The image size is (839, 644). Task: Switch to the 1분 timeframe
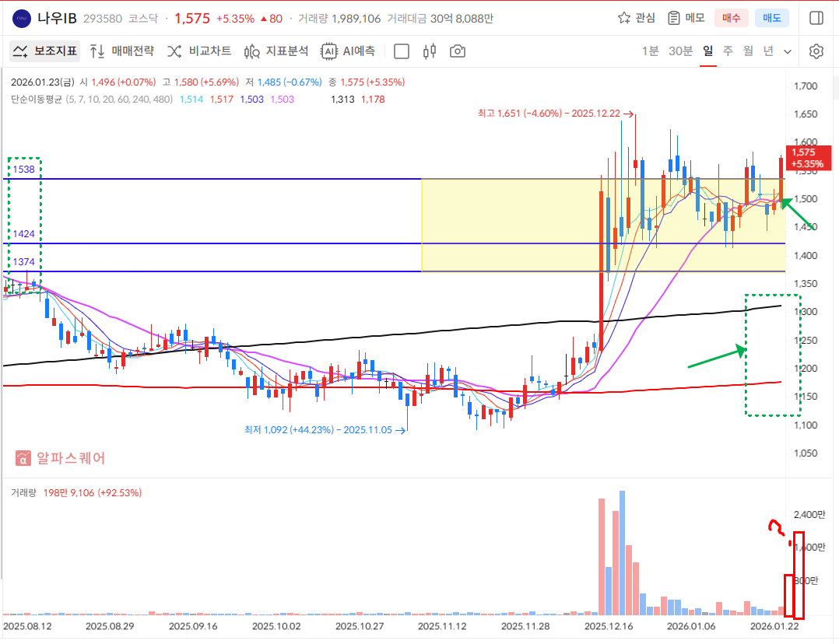coord(650,51)
